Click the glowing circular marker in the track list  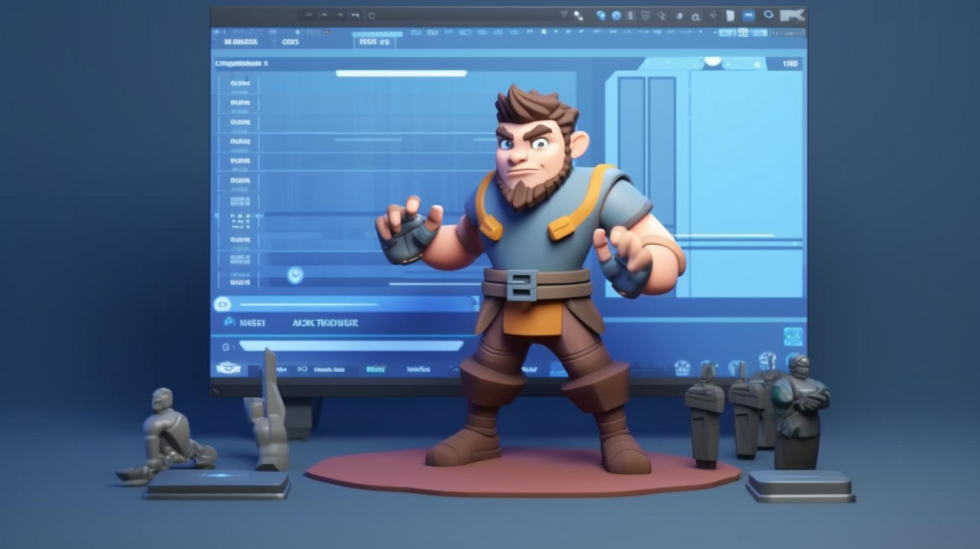pos(295,275)
